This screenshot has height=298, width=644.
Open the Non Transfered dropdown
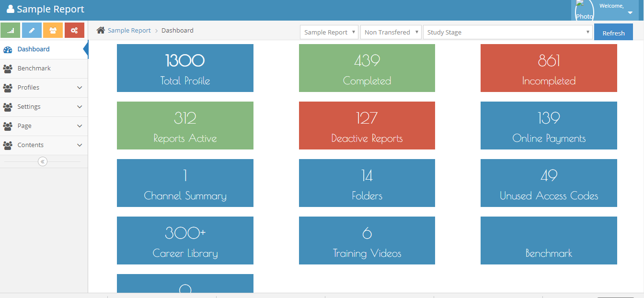(391, 32)
